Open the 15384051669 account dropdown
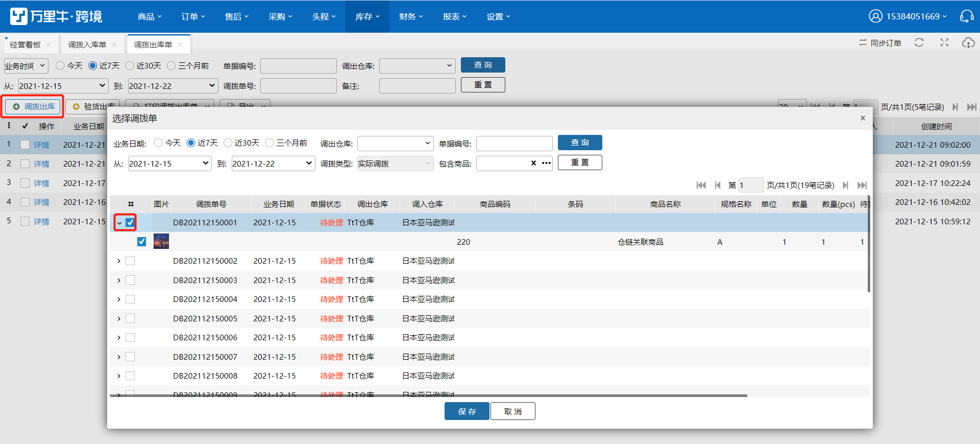 point(916,16)
